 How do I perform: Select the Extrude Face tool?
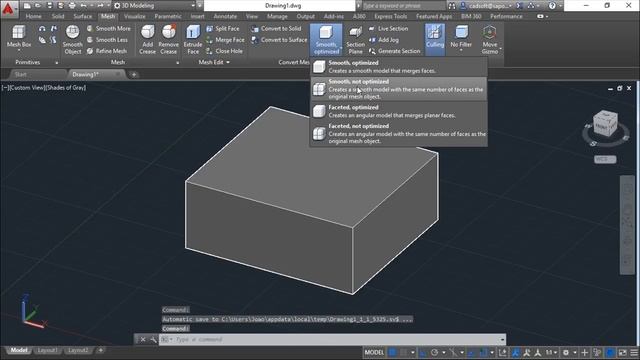pyautogui.click(x=193, y=40)
